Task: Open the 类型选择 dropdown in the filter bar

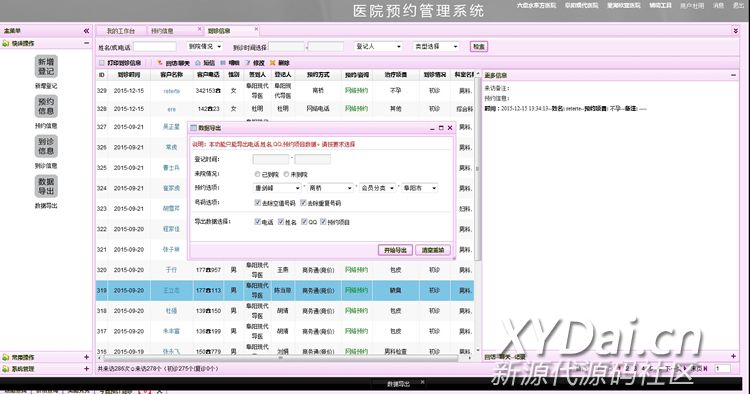Action: (x=436, y=46)
